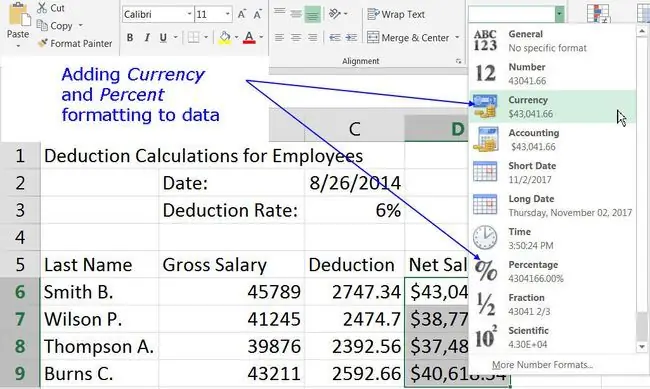The image size is (650, 389).
Task: Click the Decrease Indent icon
Action: tap(335, 38)
